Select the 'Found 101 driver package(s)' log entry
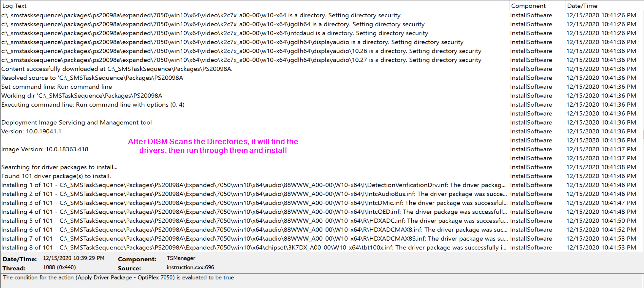644x288 pixels. [56, 176]
